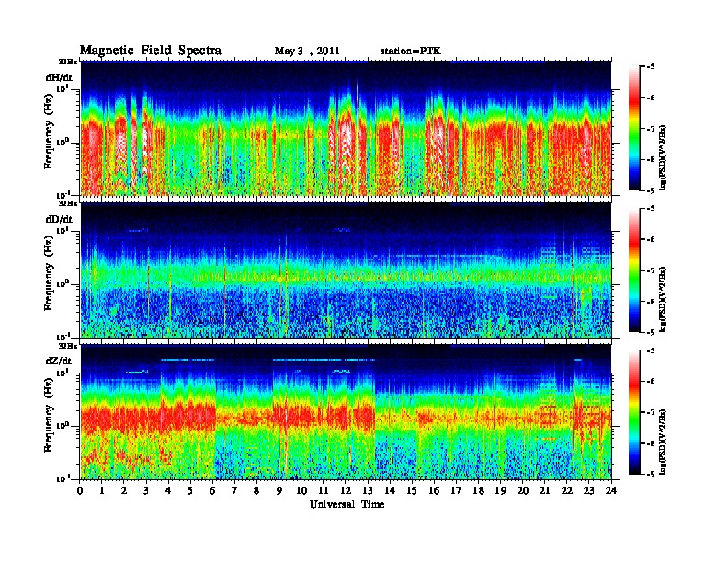Screen dimensions: 728x563
Task: Click hour "5" on Universal Time axis
Action: tap(190, 490)
